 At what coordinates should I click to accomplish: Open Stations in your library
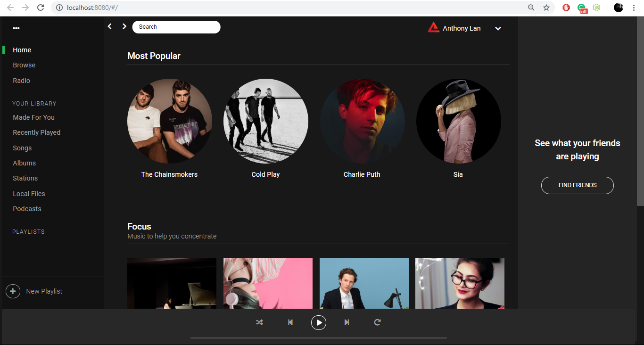(25, 178)
